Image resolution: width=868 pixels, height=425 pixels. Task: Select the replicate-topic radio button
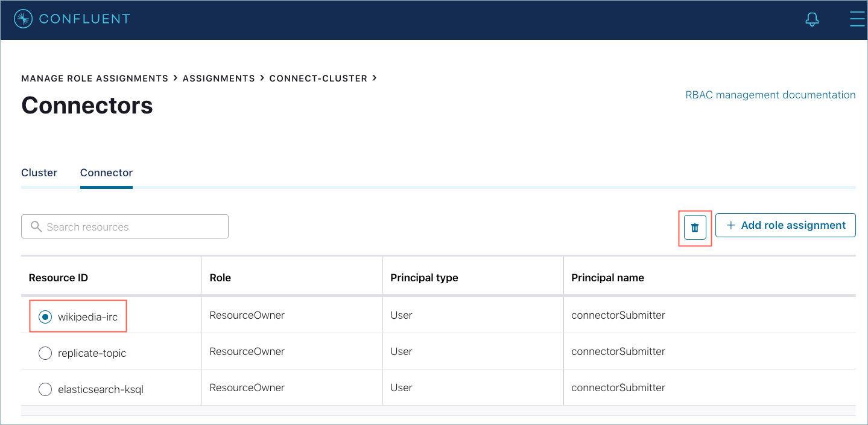45,353
